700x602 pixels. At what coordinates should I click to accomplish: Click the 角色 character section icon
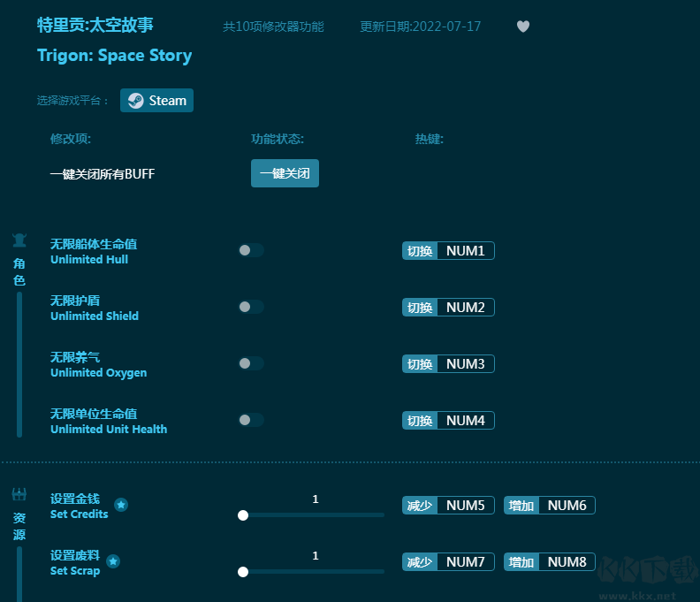[x=19, y=240]
